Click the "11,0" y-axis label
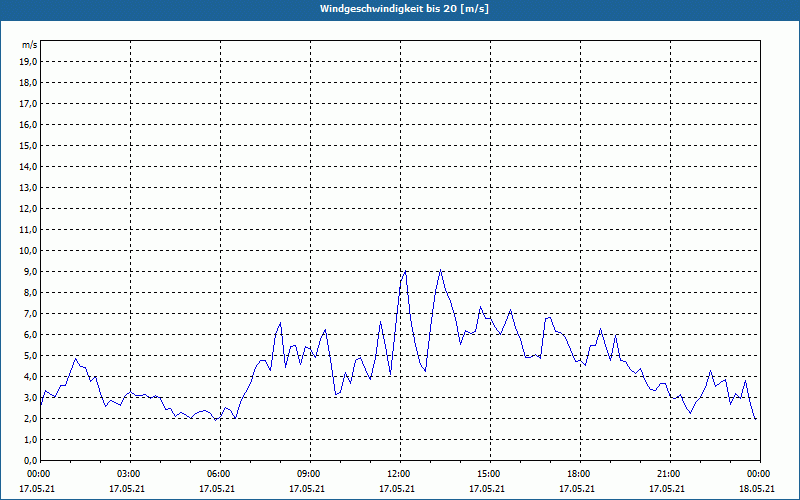This screenshot has width=800, height=500. 28,230
